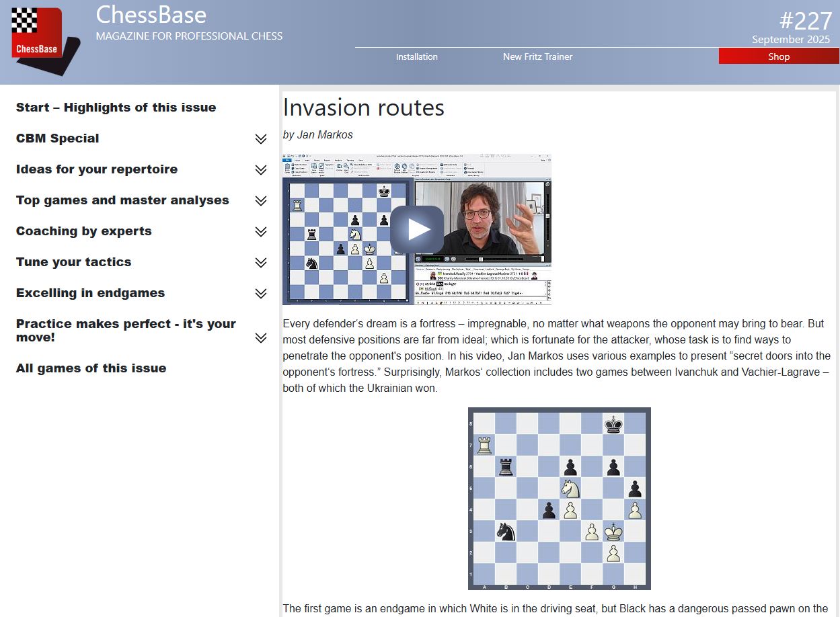This screenshot has width=840, height=617.
Task: Expand the CBM Special section chevron
Action: tap(261, 139)
